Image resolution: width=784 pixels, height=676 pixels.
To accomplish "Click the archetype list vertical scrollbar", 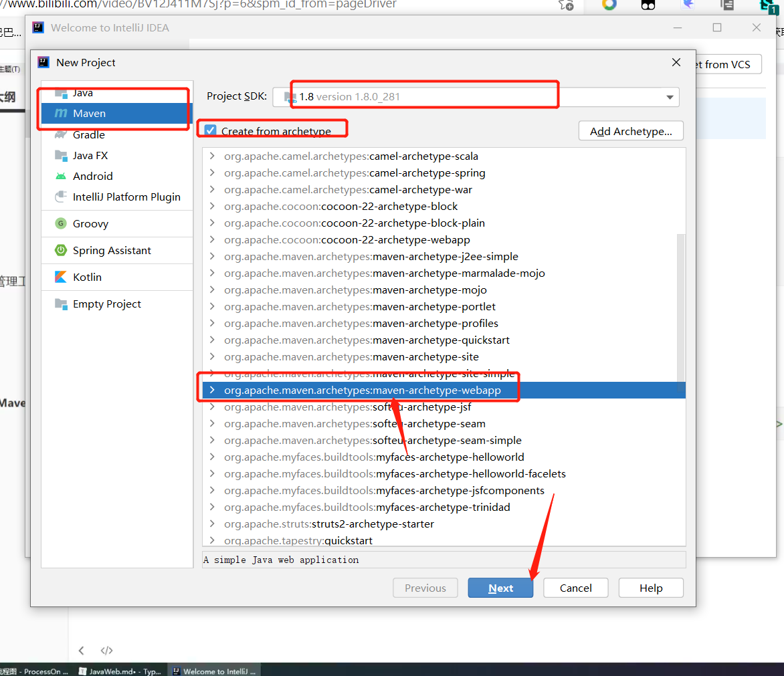I will 681,312.
